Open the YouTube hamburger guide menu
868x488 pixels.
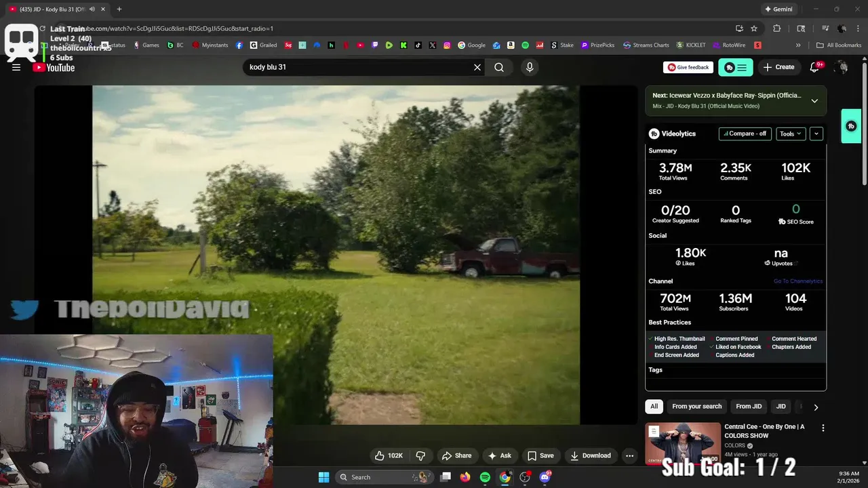point(16,67)
